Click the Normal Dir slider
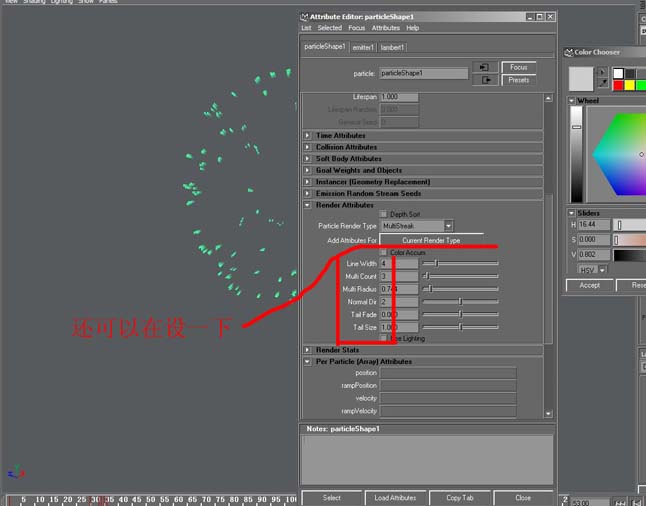 point(461,302)
